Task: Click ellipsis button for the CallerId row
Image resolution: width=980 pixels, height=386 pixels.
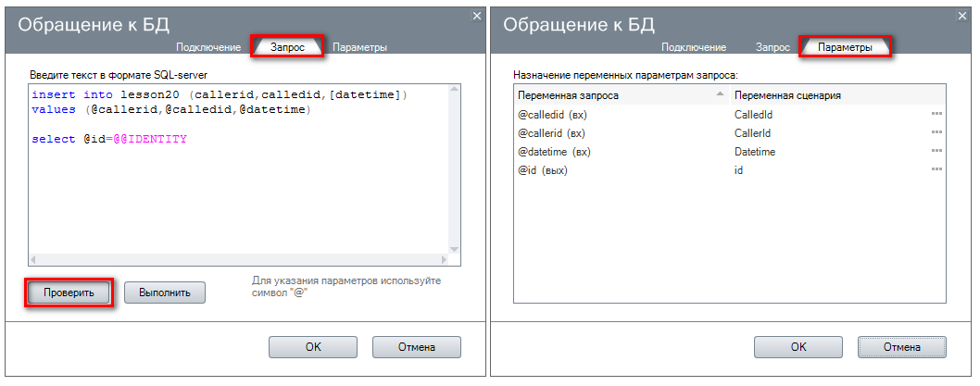Action: click(x=936, y=133)
